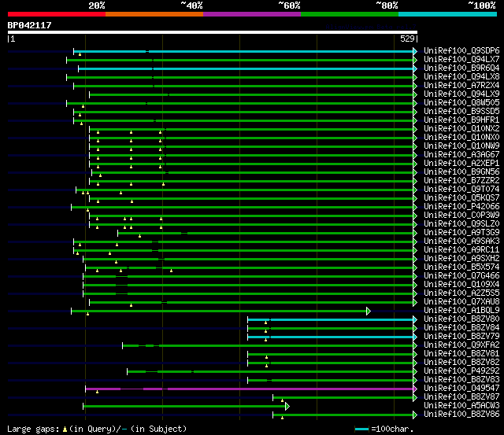Select the UniRef100_B8ZV87 entry
Image resolution: width=504 pixels, height=435 pixels.
pyautogui.click(x=461, y=397)
